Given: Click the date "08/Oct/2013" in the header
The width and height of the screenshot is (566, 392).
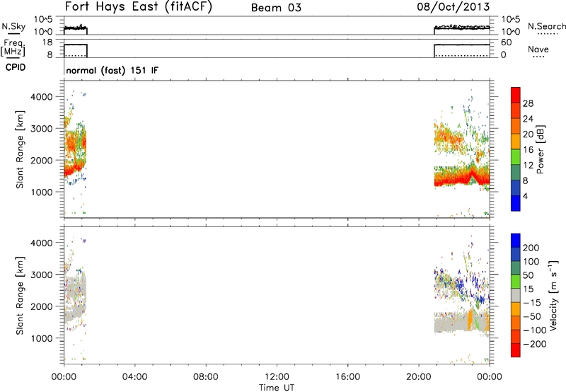Looking at the screenshot, I should click(x=454, y=7).
